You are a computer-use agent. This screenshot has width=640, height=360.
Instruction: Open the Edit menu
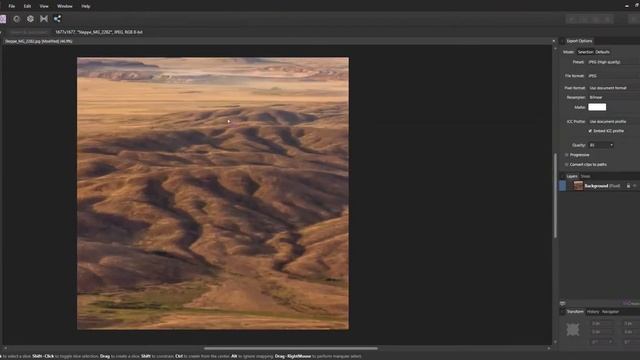pyautogui.click(x=27, y=6)
